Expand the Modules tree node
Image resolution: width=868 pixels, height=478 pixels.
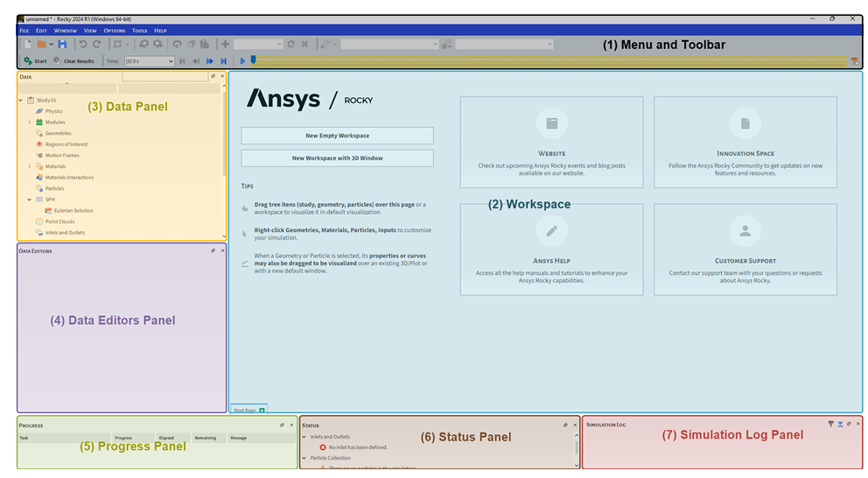[30, 123]
